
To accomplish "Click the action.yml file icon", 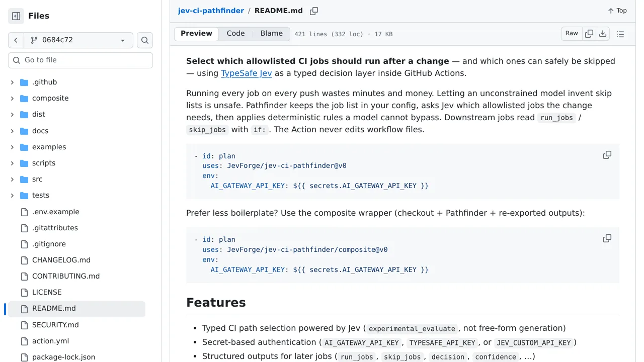I will click(24, 341).
